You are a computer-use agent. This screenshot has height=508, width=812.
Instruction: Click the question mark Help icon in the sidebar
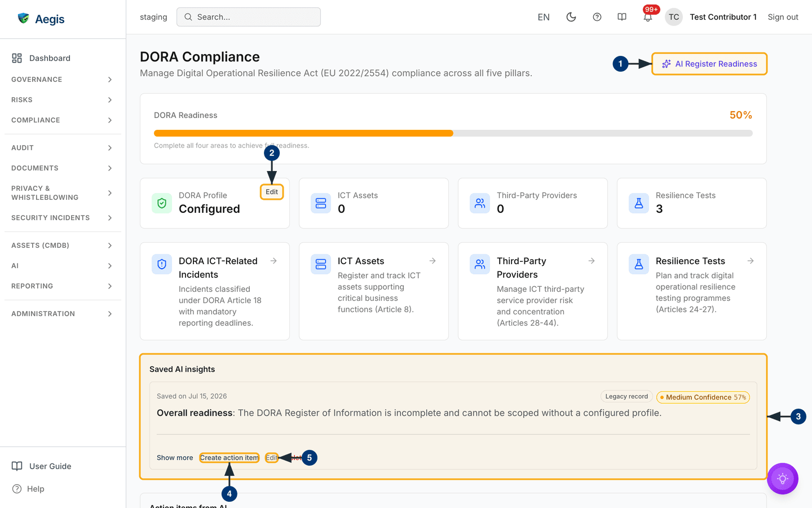coord(17,489)
